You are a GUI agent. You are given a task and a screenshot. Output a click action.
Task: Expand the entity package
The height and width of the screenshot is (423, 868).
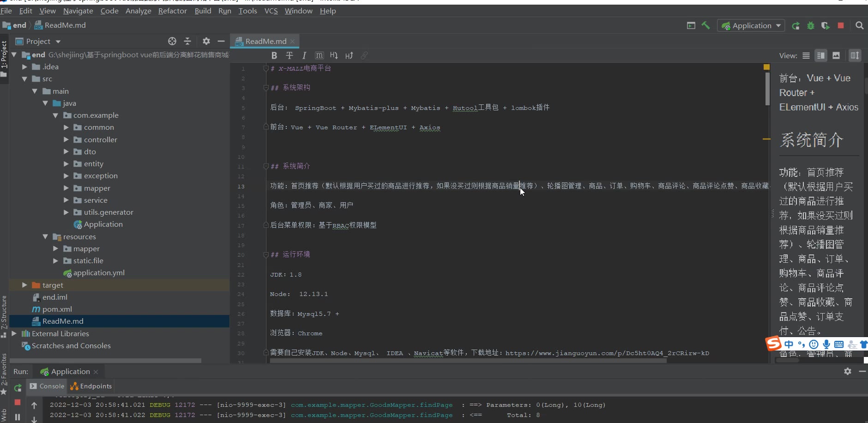[x=66, y=164]
